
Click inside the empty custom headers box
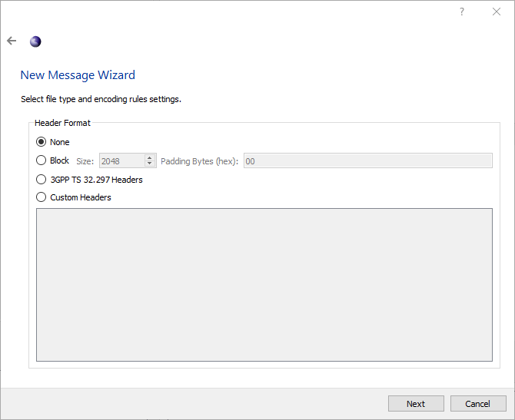264,284
